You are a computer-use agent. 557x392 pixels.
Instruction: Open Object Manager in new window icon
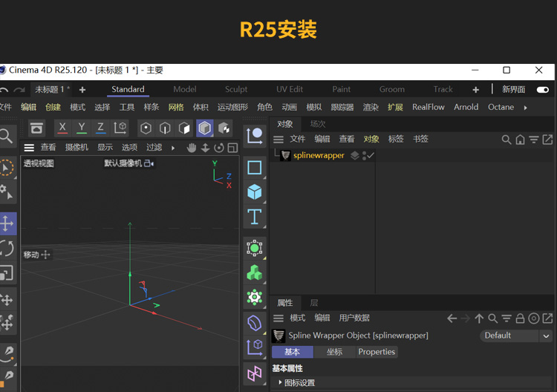[x=547, y=140]
